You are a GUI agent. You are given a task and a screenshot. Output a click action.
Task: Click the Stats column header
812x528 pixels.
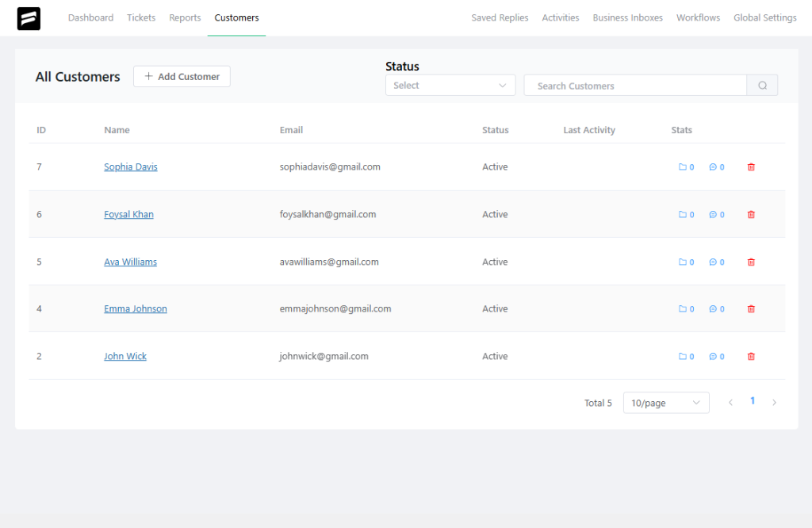click(x=681, y=130)
